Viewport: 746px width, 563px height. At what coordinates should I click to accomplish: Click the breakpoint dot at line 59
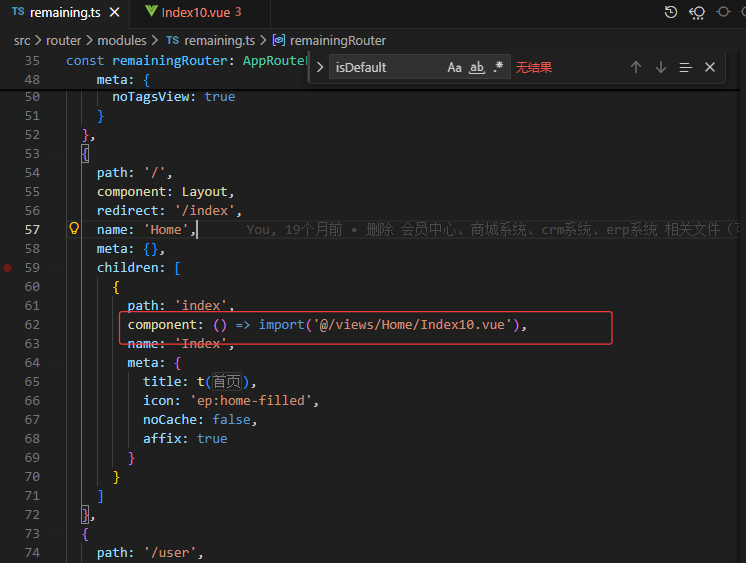coord(8,268)
